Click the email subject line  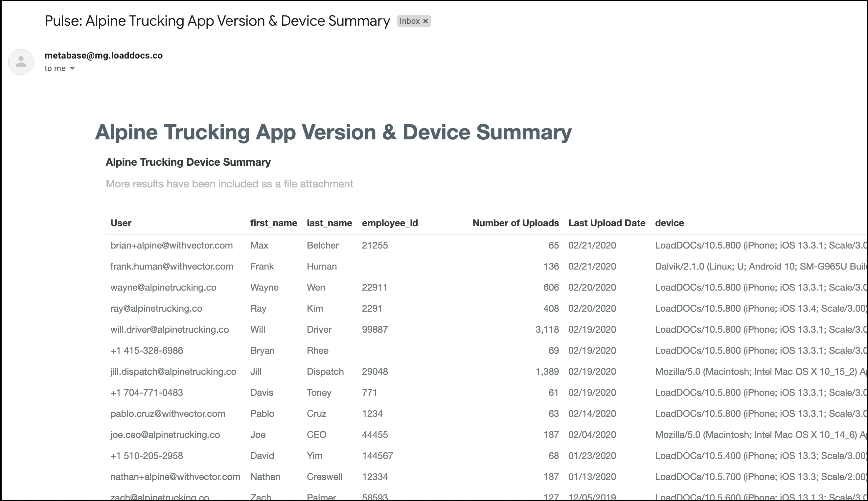(217, 21)
